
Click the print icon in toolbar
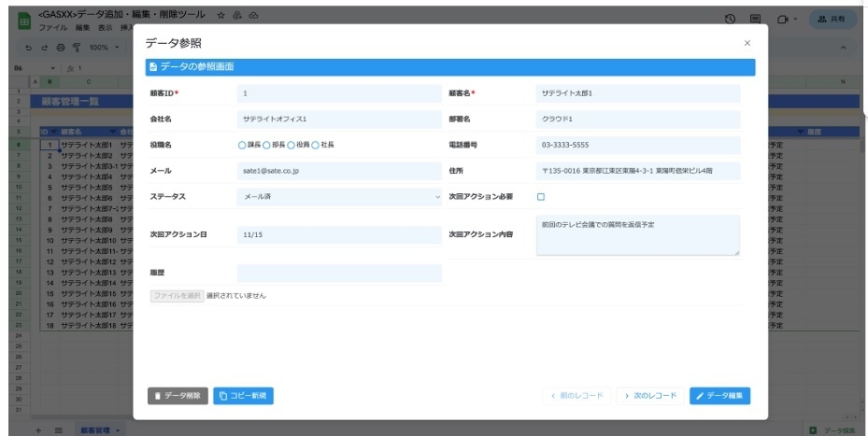(x=61, y=48)
